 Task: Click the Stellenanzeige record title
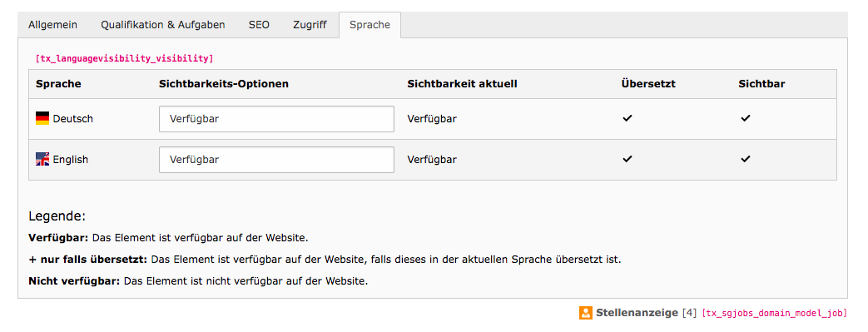pyautogui.click(x=637, y=313)
